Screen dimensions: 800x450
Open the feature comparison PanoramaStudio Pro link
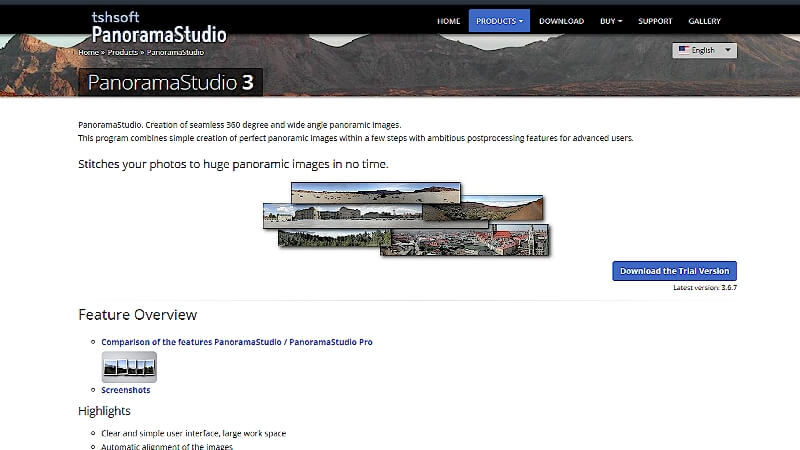coord(237,342)
